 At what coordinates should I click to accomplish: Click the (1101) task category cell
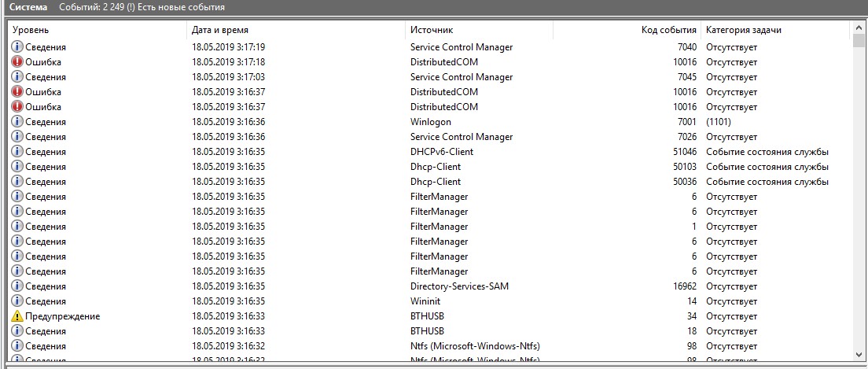coord(719,122)
